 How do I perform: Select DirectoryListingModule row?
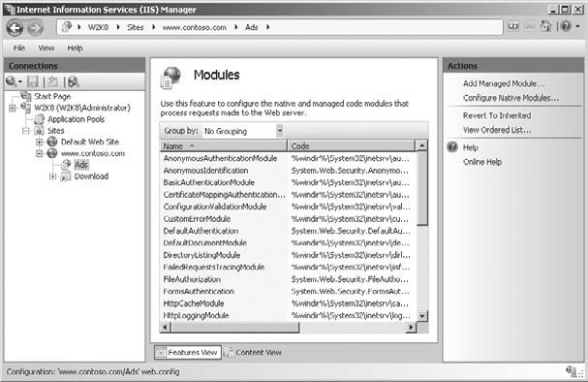288,255
